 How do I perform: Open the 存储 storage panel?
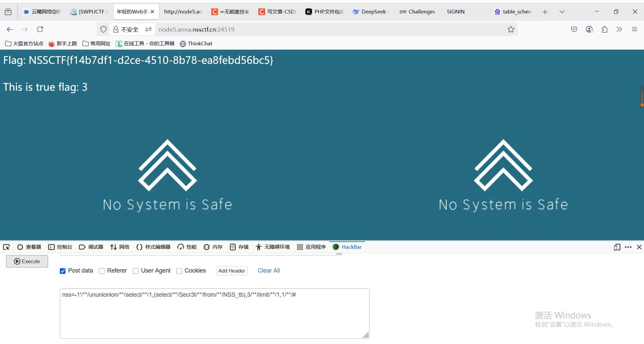pos(239,247)
